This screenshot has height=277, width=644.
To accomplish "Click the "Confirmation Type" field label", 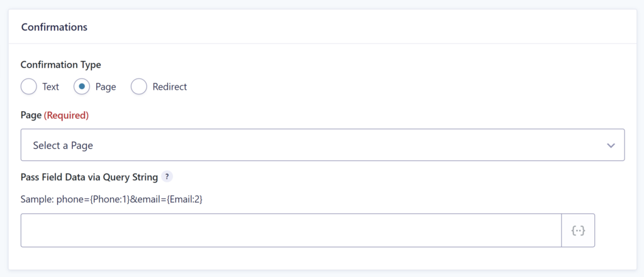I will (61, 65).
